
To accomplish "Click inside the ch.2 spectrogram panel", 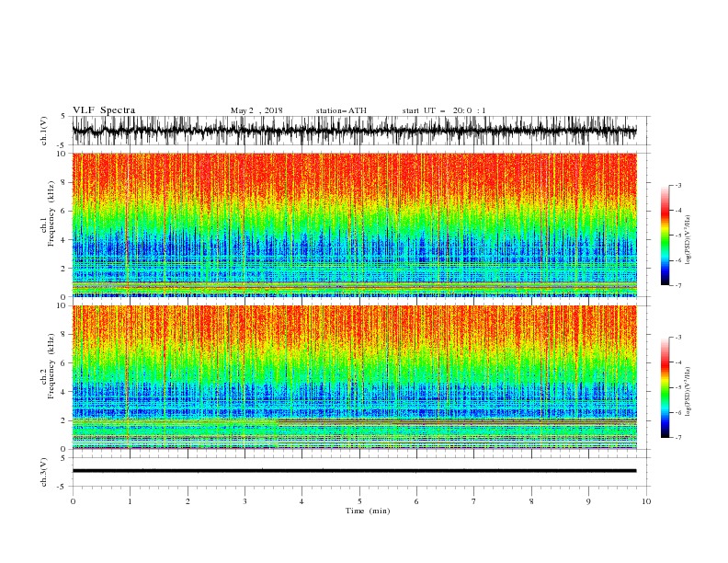I will [x=354, y=377].
